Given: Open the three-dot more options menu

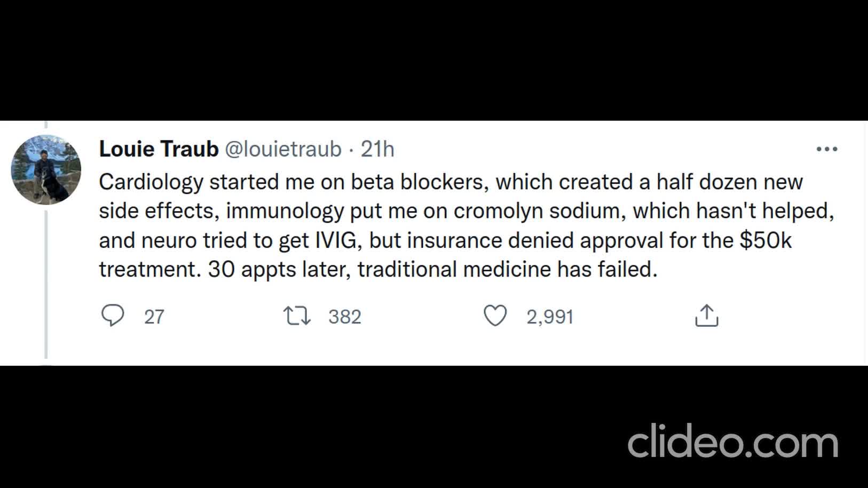Looking at the screenshot, I should (826, 149).
